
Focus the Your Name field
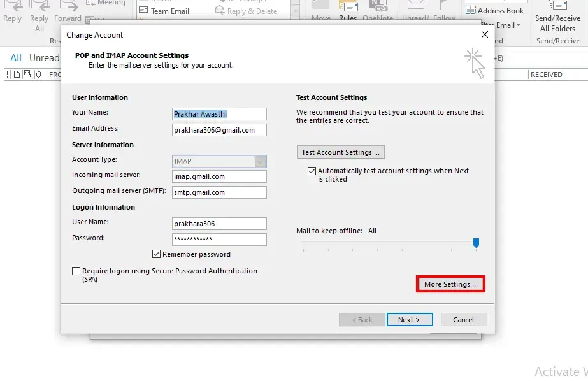tap(219, 114)
